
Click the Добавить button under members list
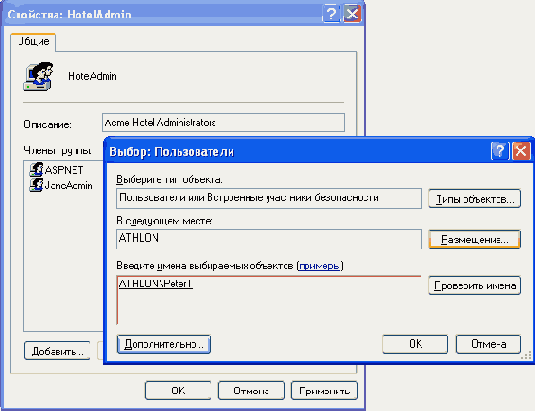(57, 351)
